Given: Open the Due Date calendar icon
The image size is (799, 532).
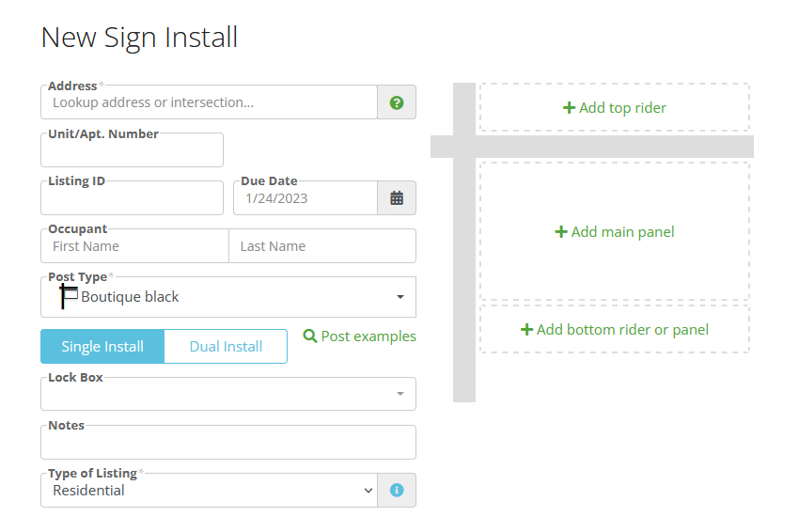Looking at the screenshot, I should 397,198.
